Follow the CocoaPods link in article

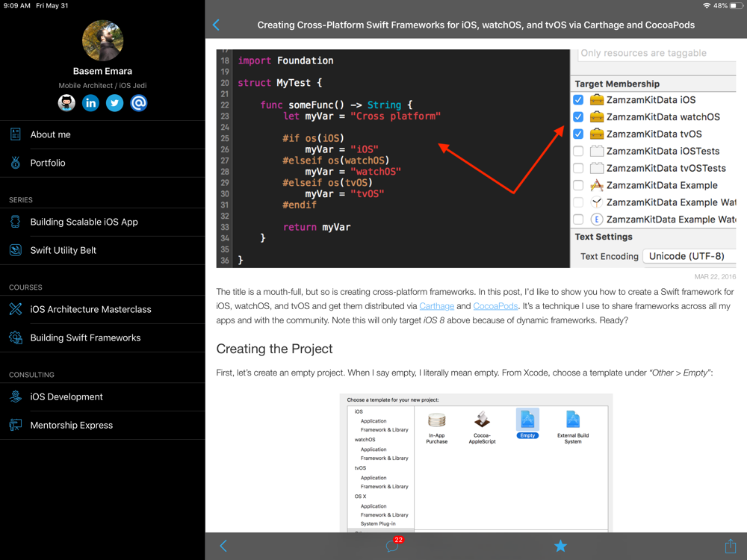tap(495, 306)
